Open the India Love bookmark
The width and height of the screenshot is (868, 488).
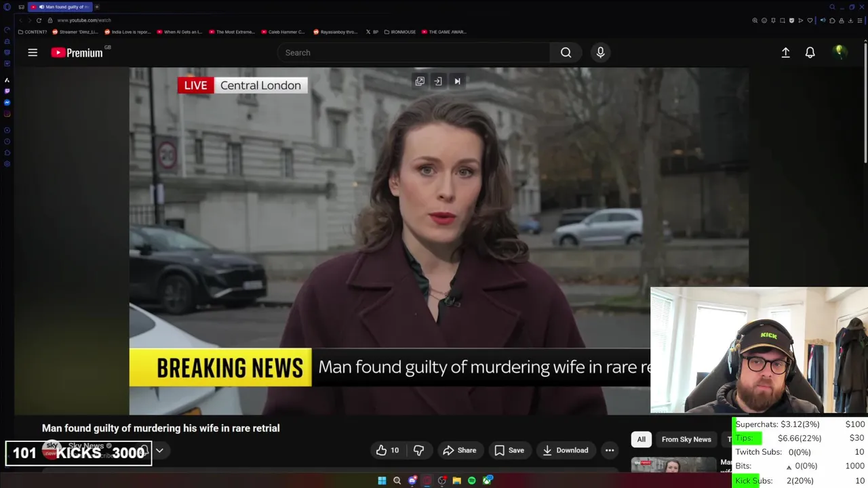pos(128,32)
